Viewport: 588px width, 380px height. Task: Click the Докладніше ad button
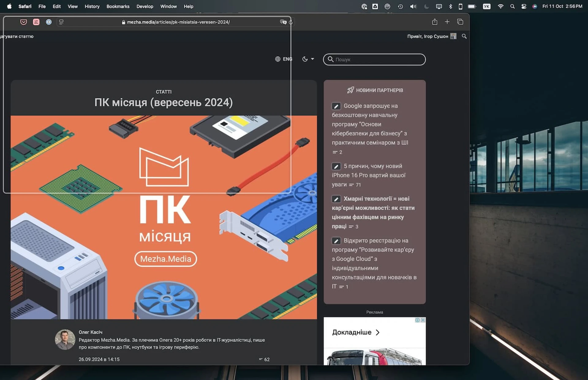click(356, 332)
